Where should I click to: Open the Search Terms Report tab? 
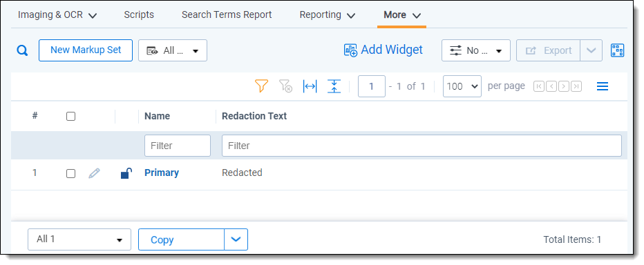point(227,14)
